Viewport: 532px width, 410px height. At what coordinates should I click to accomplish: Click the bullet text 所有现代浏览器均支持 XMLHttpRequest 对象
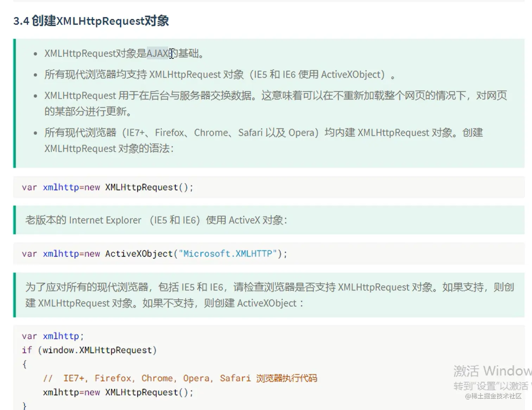coord(220,75)
